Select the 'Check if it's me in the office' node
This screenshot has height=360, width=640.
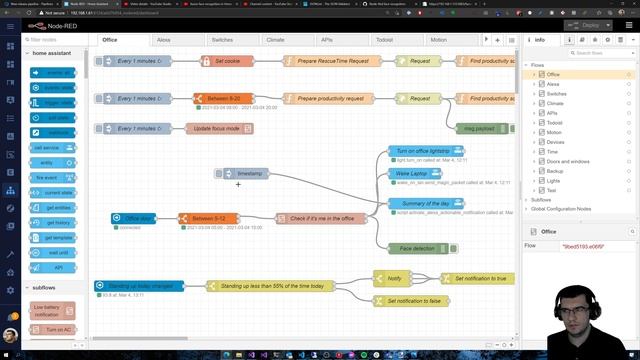point(322,219)
